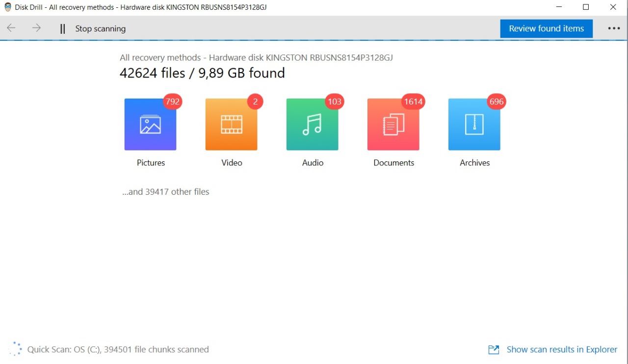Click the spinning scan progress indicator
Screen dimensions: 628x364
(x=16, y=349)
